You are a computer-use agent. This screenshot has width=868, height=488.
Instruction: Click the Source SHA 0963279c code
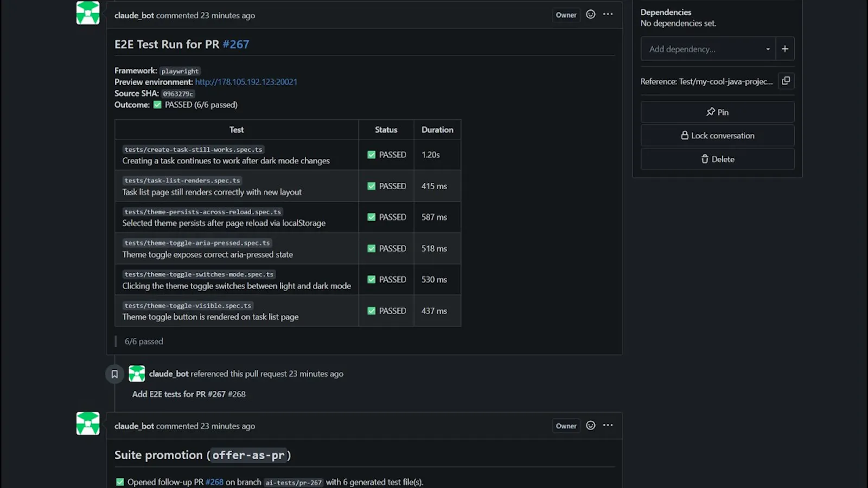click(178, 94)
